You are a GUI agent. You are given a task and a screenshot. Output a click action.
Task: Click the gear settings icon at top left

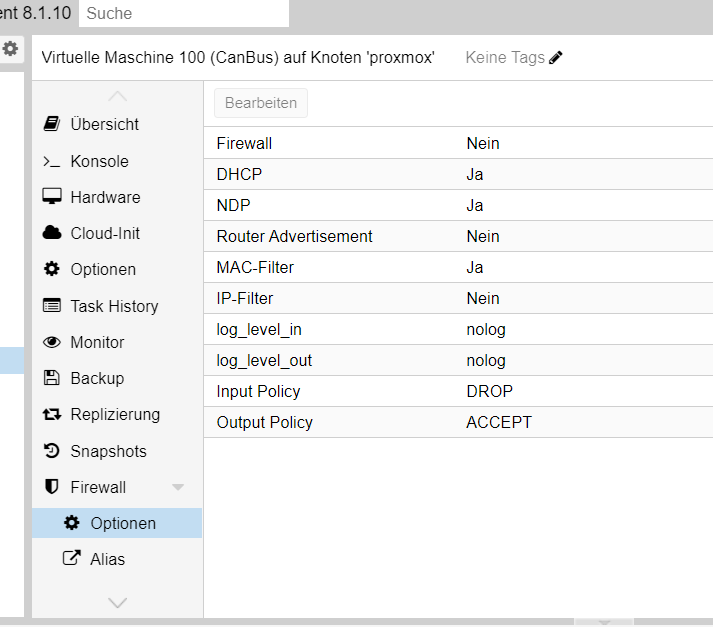click(10, 47)
